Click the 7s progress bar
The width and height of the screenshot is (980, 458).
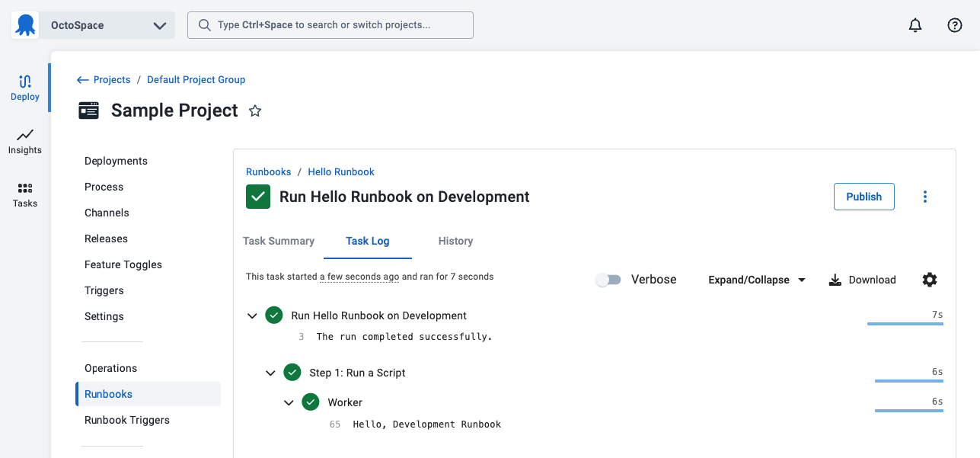pyautogui.click(x=905, y=322)
